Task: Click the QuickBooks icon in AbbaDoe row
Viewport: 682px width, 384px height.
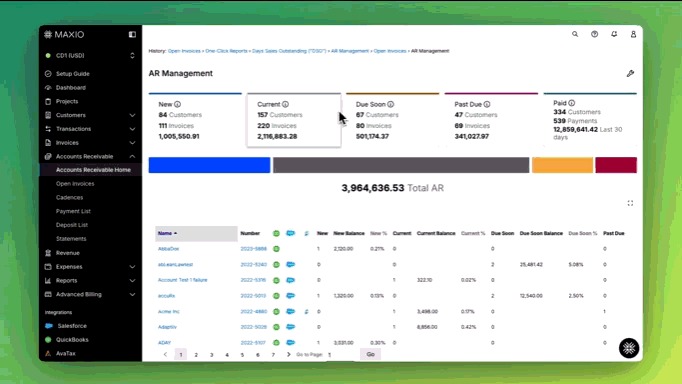Action: click(x=276, y=249)
